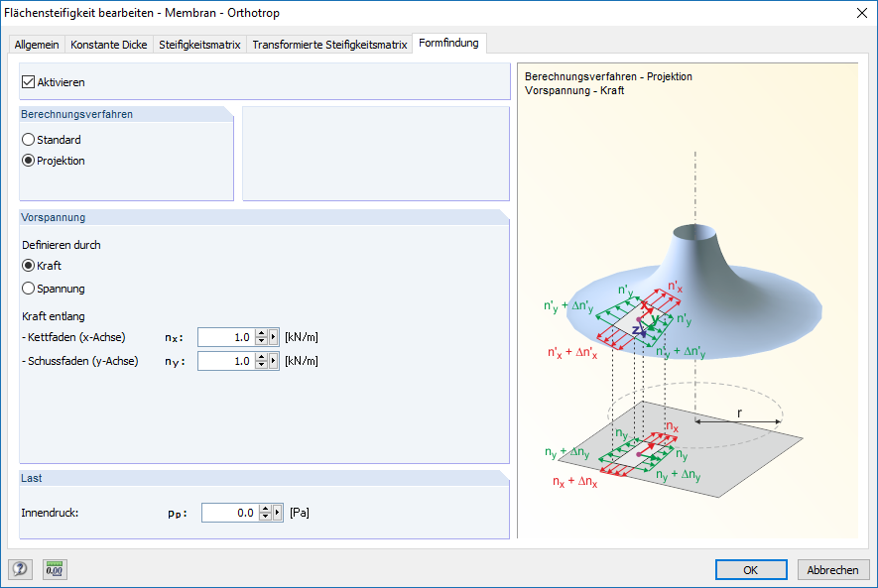Decrease Schussfaden ny value using down stepper

click(262, 365)
